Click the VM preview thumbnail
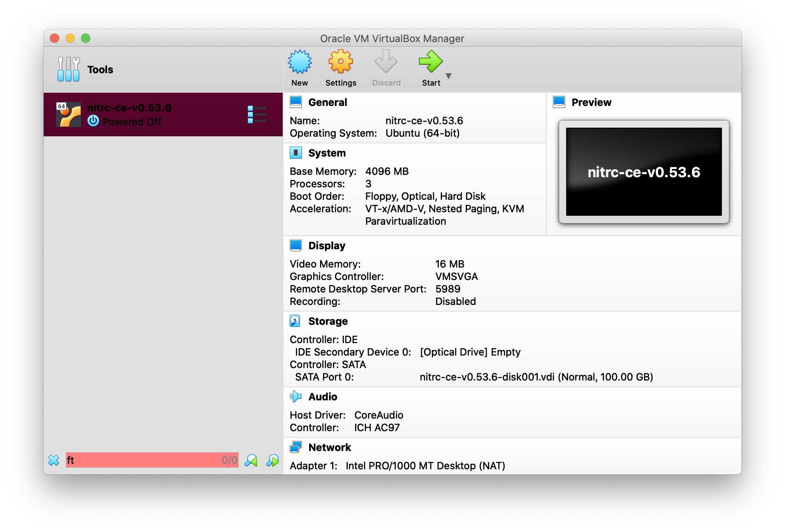 (644, 172)
